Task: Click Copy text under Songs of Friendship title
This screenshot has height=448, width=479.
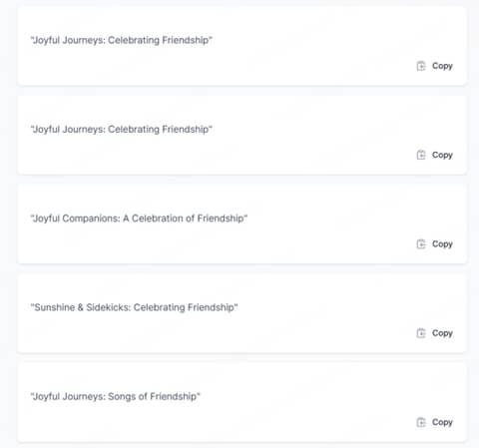Action: 442,423
